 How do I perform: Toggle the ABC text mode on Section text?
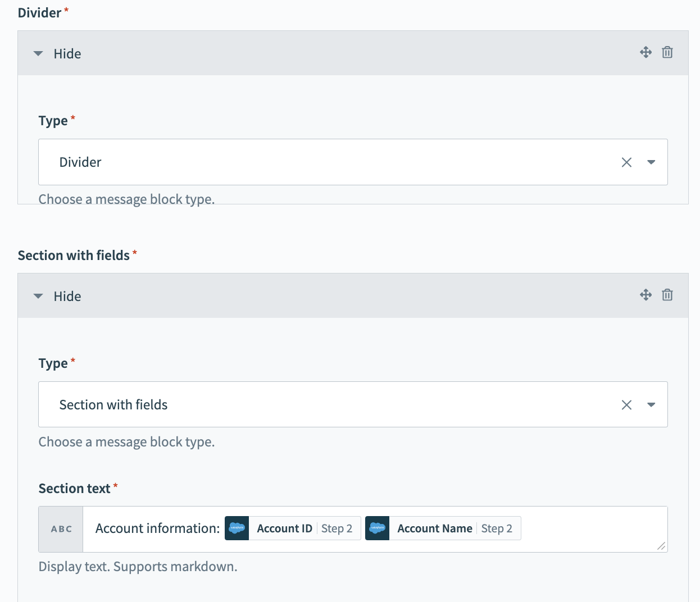61,529
